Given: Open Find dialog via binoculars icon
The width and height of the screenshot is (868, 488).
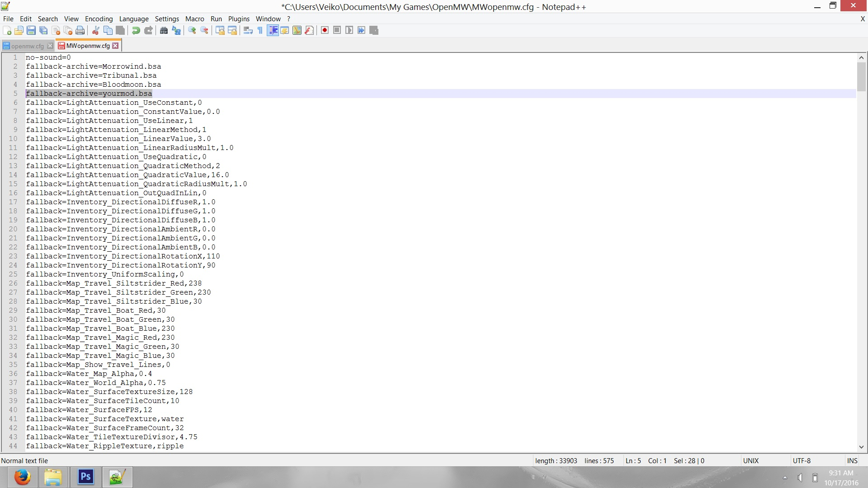Looking at the screenshot, I should tap(164, 30).
